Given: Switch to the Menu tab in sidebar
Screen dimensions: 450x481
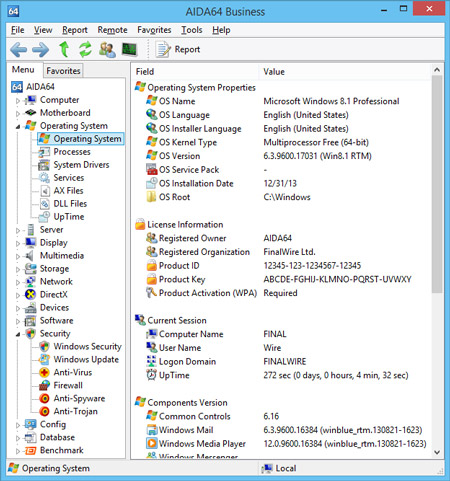Looking at the screenshot, I should click(x=23, y=70).
